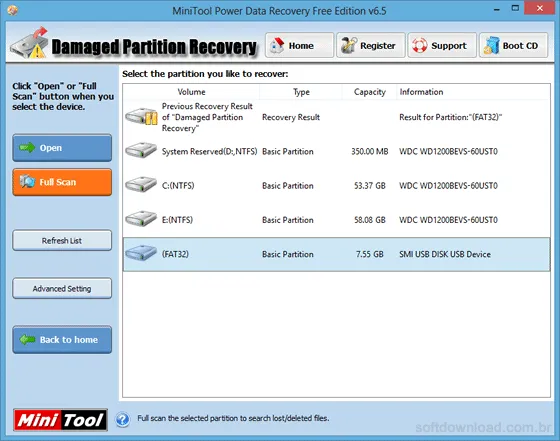Open Advanced Setting
This screenshot has height=441, width=560.
click(x=62, y=289)
